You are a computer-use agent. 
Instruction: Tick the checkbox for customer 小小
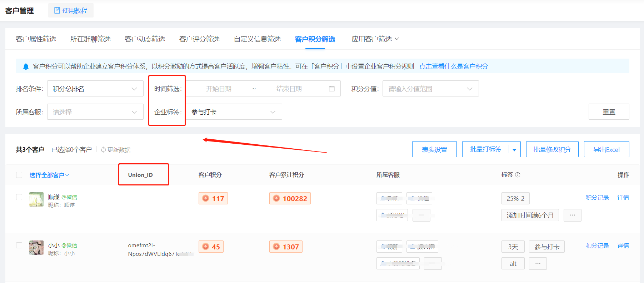point(19,245)
